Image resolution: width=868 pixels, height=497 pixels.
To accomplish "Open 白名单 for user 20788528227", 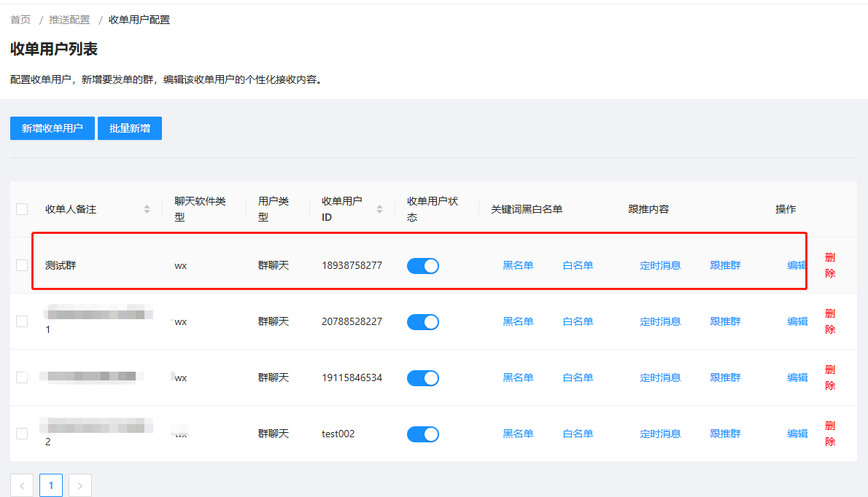I will pos(578,321).
